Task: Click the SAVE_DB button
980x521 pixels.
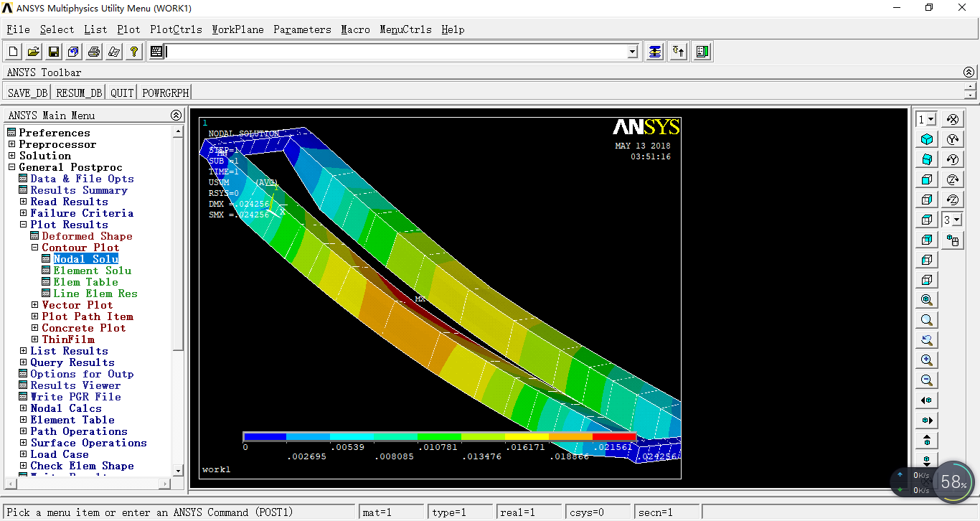Action: [27, 93]
